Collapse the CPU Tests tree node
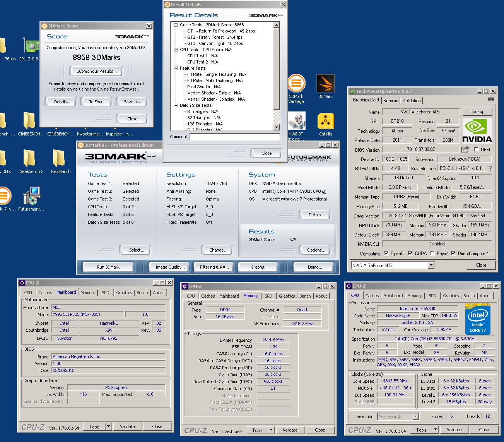Viewport: 504px width, 442px height. pyautogui.click(x=176, y=50)
